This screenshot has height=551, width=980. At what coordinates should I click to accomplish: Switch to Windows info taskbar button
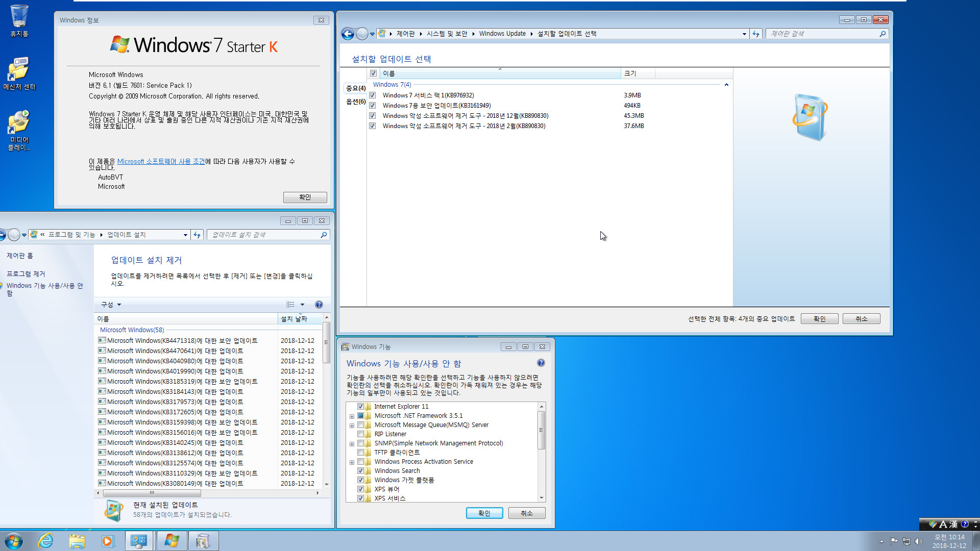coord(171,541)
